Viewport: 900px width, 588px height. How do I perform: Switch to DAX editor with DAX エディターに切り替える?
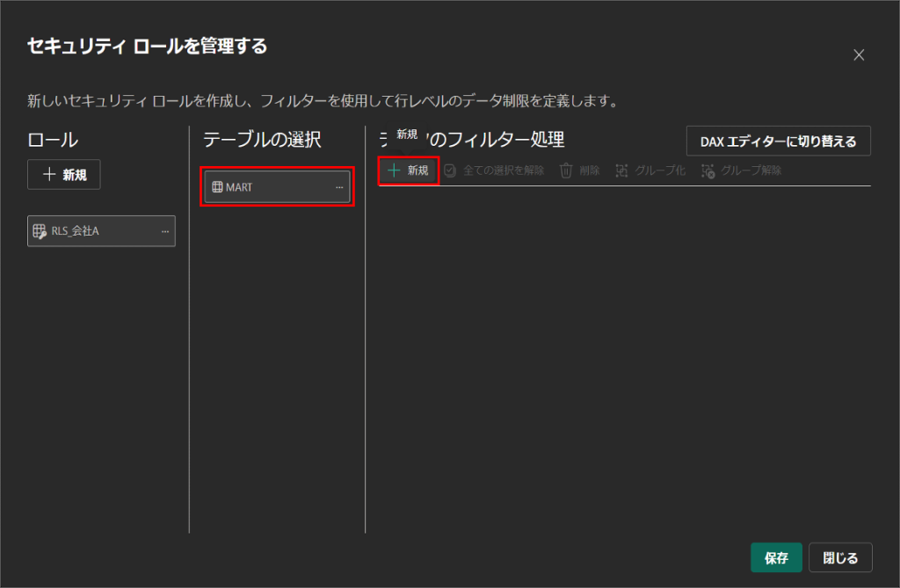point(778,141)
